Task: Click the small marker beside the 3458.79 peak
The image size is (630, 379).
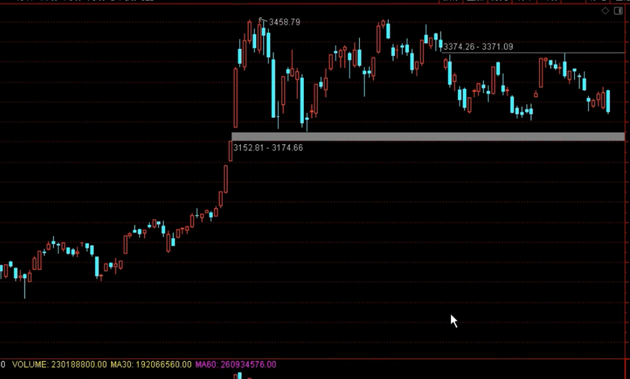Action: [262, 19]
